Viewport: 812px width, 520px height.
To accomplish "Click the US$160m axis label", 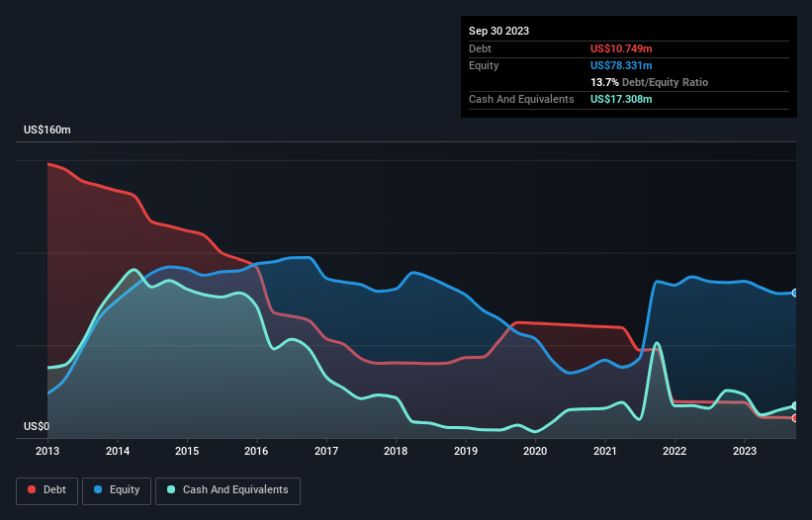I will pyautogui.click(x=47, y=130).
